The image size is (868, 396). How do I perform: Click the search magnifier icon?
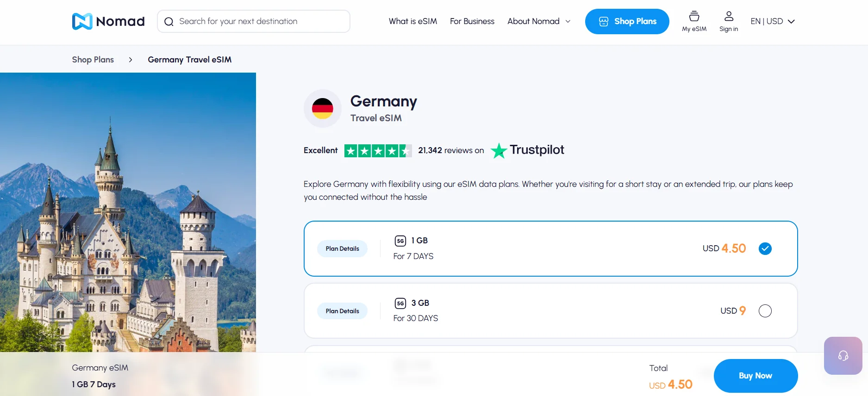(169, 21)
